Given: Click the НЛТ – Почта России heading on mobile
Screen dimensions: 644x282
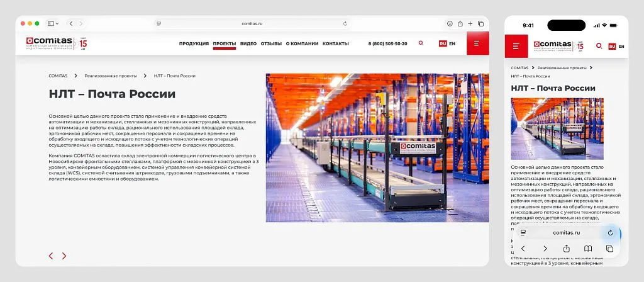Looking at the screenshot, I should (553, 88).
